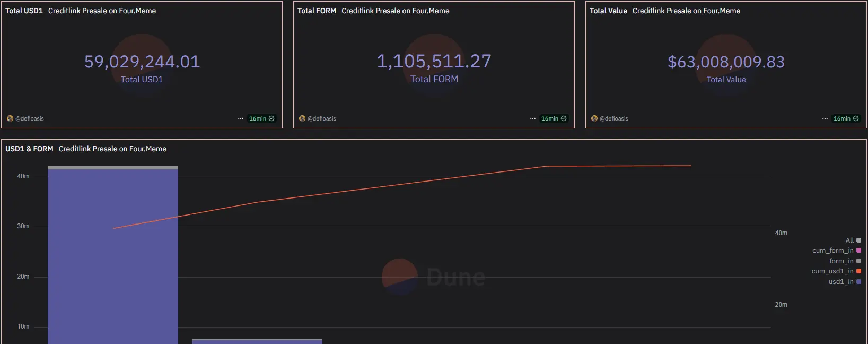
Task: Click the 1,105,511.27 counter value
Action: (434, 61)
